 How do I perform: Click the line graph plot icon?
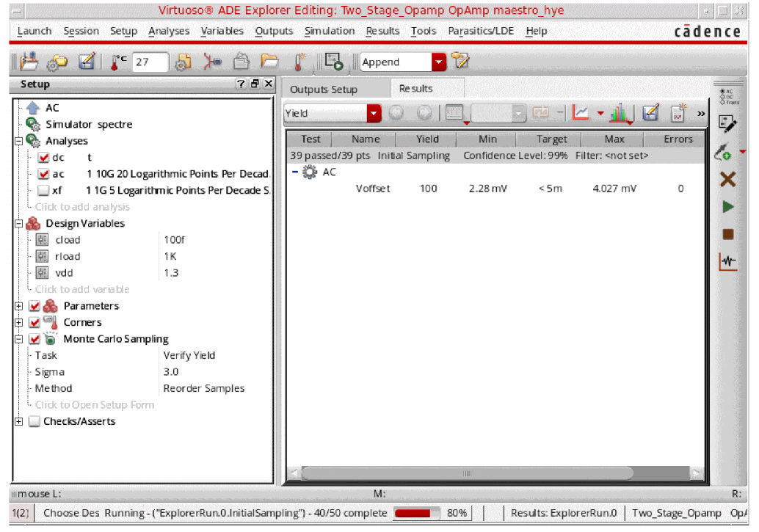pos(581,113)
